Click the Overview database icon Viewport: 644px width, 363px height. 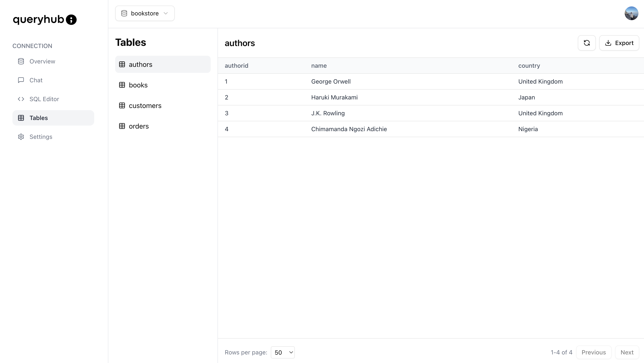[21, 61]
